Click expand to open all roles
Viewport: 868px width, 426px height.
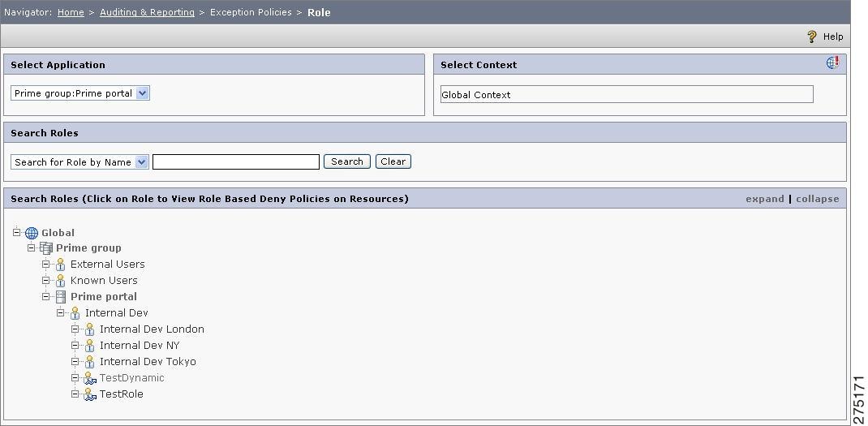tap(765, 199)
